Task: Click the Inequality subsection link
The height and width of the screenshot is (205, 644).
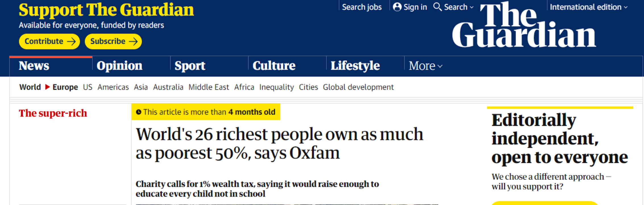Action: tap(276, 87)
